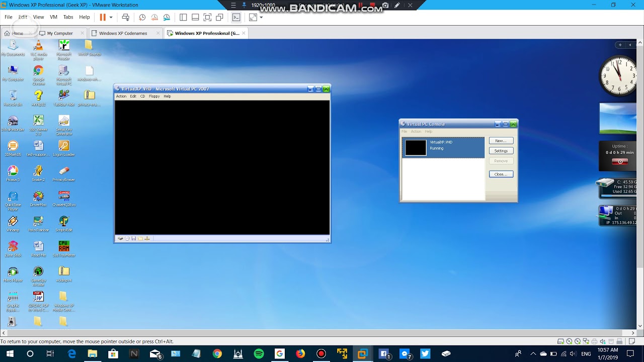The width and height of the screenshot is (644, 362).
Task: Select GameSpy Arcade desktop icon
Action: [x=38, y=276]
